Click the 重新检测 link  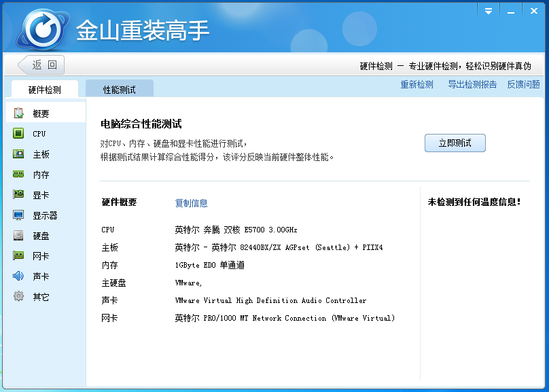[x=417, y=84]
